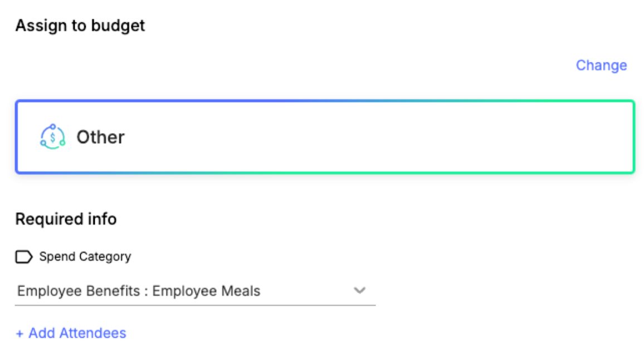Click the Spend Category label

pyautogui.click(x=85, y=256)
